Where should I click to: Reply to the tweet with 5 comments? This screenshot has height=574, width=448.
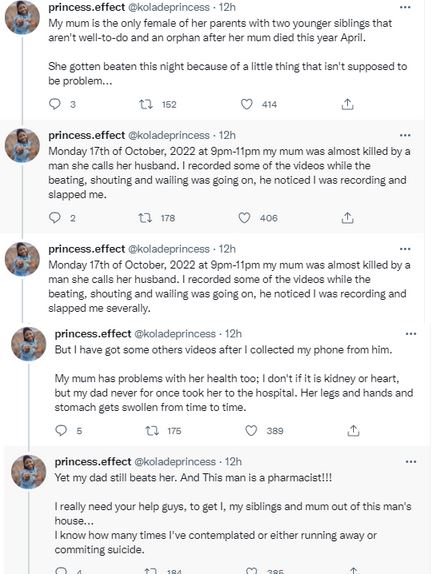coord(61,430)
